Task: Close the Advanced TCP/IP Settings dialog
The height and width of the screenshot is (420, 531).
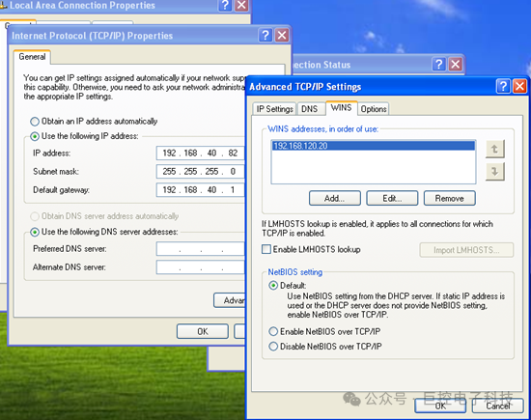Action: [x=519, y=86]
